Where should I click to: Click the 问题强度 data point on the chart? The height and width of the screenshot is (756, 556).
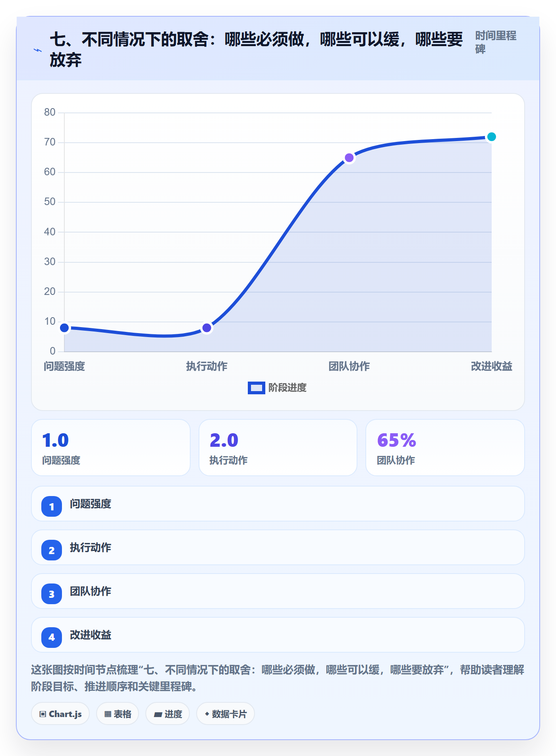pyautogui.click(x=64, y=328)
